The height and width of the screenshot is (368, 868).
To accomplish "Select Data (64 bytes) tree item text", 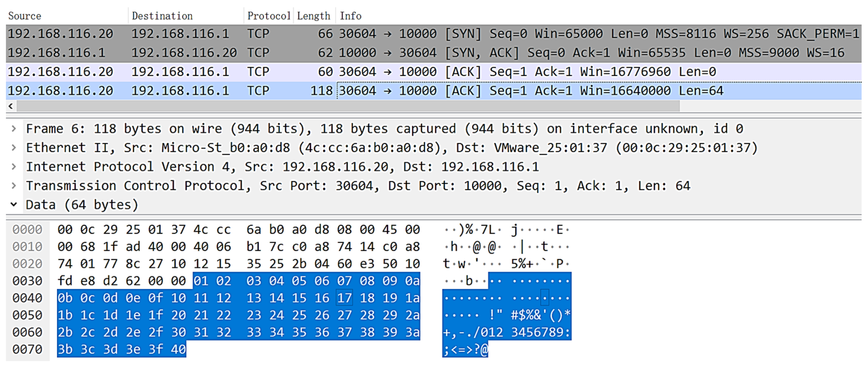I will click(x=82, y=205).
